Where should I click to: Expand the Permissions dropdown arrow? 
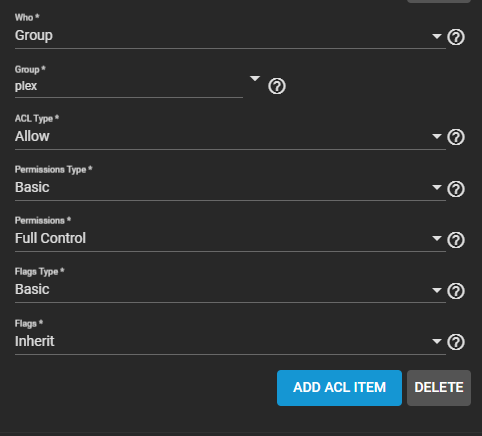click(x=437, y=238)
